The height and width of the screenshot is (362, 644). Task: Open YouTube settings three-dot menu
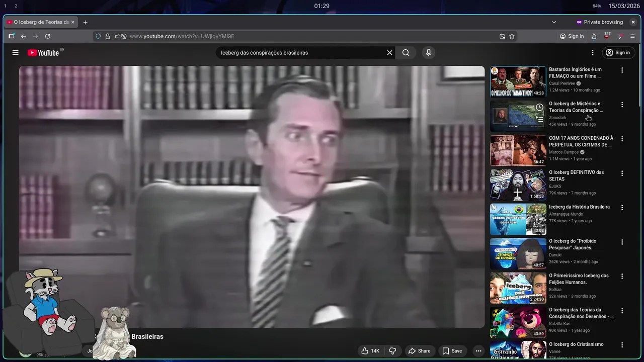pyautogui.click(x=593, y=53)
